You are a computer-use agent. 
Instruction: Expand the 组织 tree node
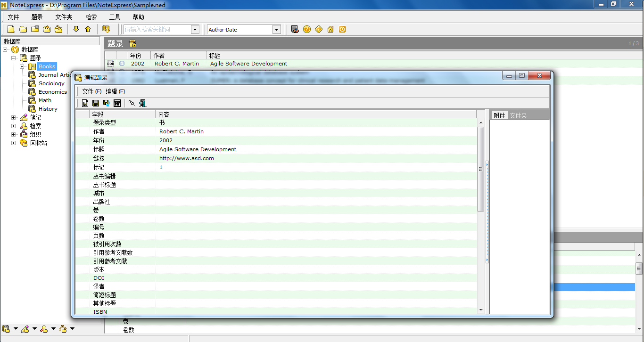pyautogui.click(x=14, y=134)
